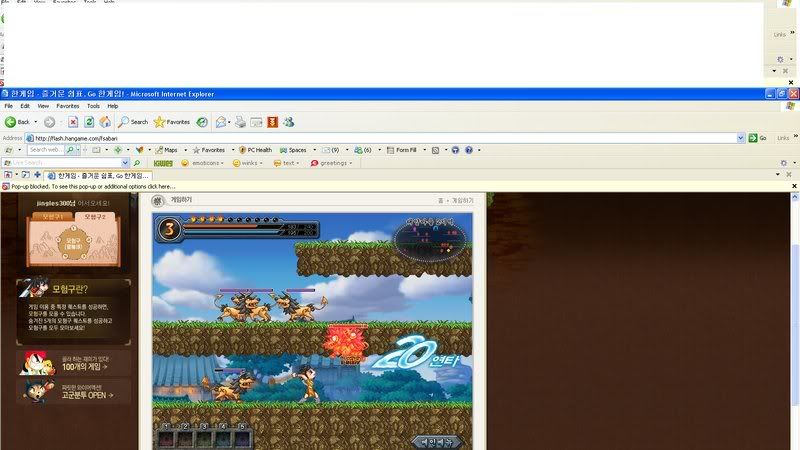Screen dimensions: 800x450
Task: Expand the greetings dropdown
Action: [332, 163]
